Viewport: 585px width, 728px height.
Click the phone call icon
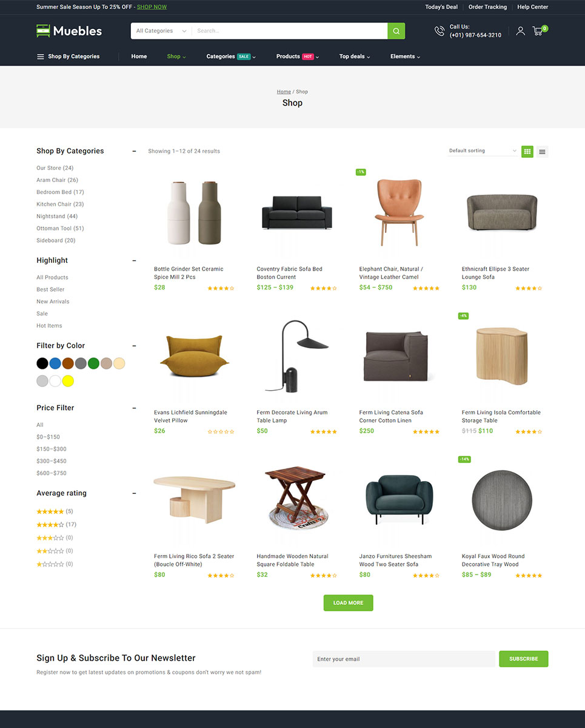[440, 31]
